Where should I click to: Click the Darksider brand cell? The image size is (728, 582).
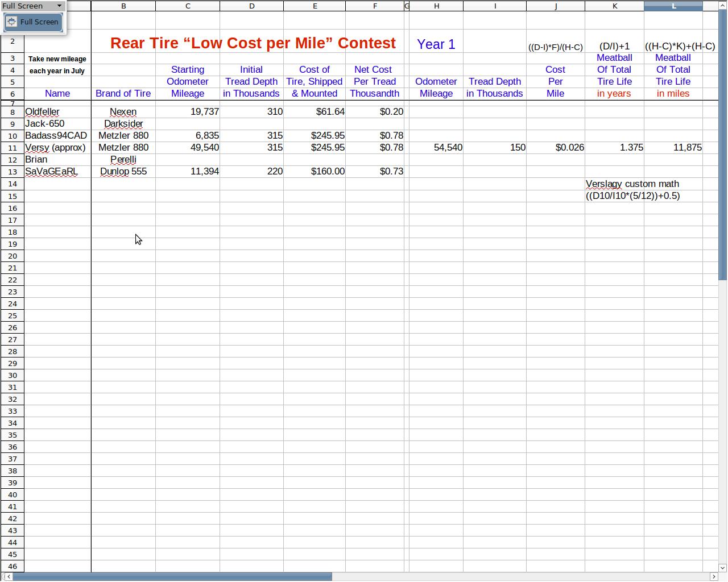point(123,124)
